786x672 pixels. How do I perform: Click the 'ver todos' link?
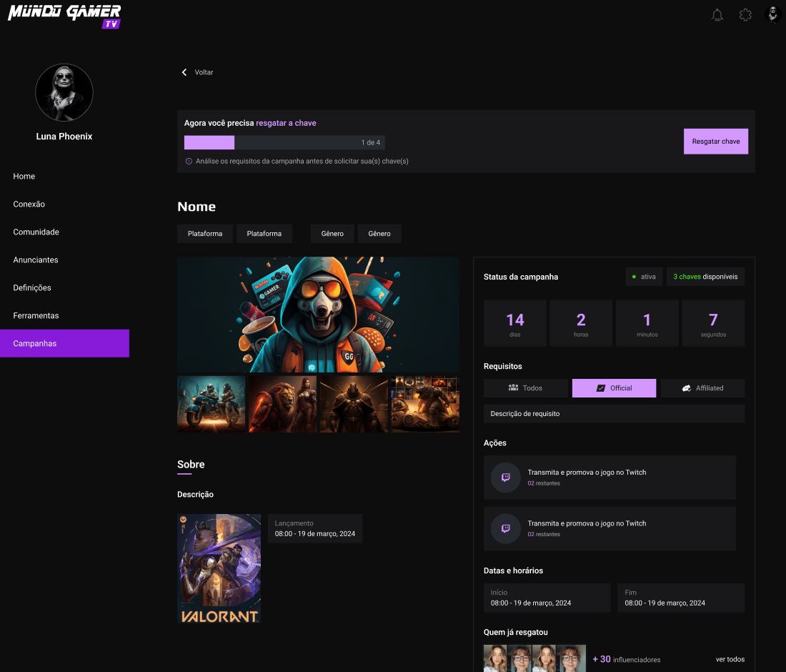click(x=730, y=659)
